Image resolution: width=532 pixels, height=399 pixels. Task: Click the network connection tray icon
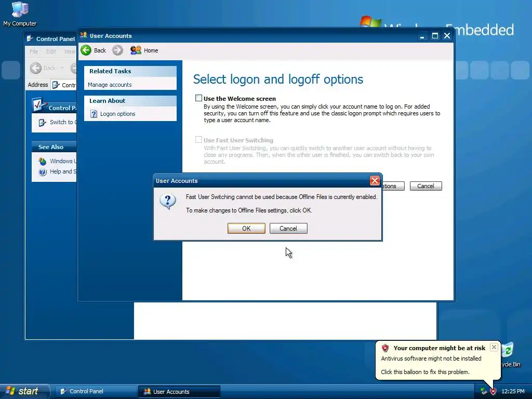[x=484, y=392]
